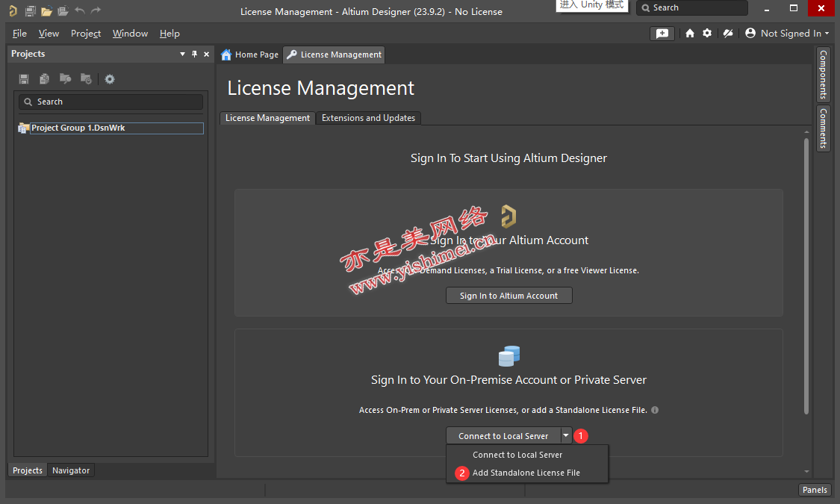Viewport: 840px width, 504px height.
Task: Click Sign In to Altium Account button
Action: [x=509, y=296]
